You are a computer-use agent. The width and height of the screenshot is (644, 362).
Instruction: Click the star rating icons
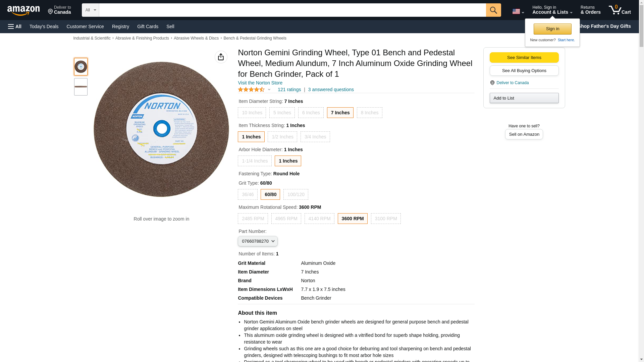(x=251, y=89)
